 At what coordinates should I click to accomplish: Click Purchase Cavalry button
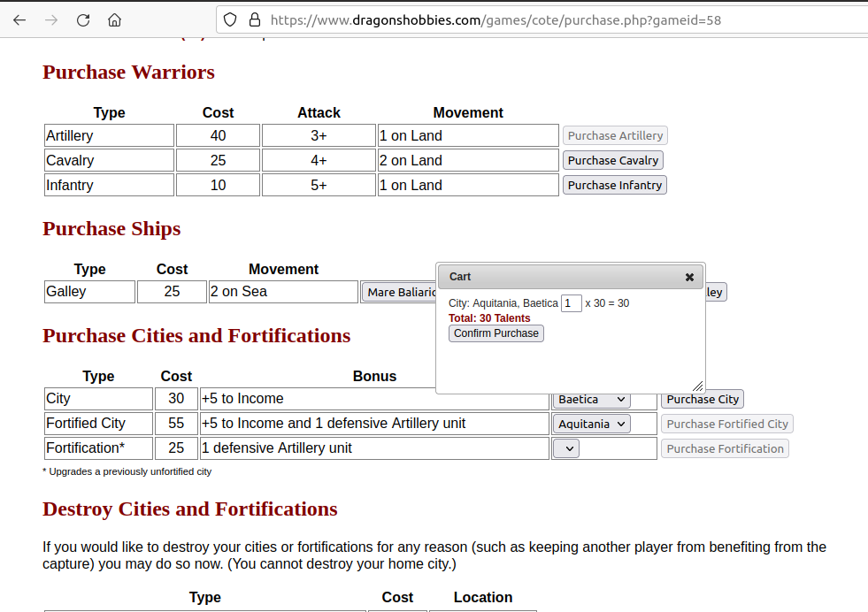tap(613, 160)
